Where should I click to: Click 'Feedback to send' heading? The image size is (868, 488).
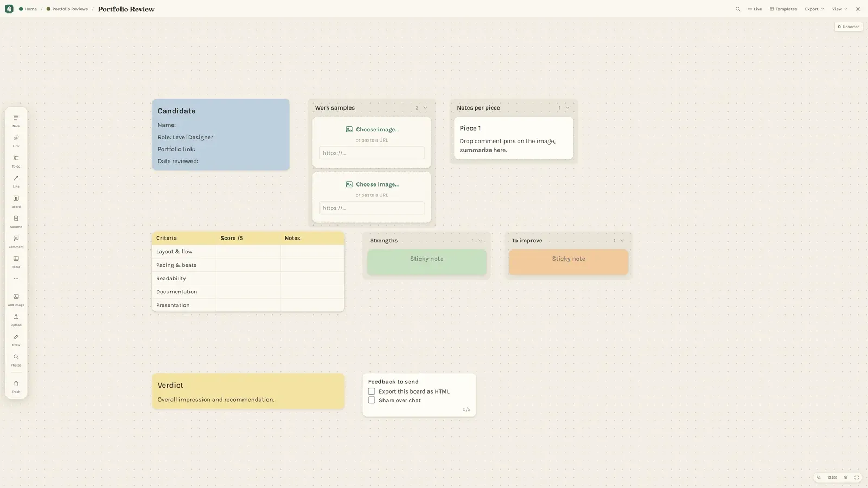393,382
